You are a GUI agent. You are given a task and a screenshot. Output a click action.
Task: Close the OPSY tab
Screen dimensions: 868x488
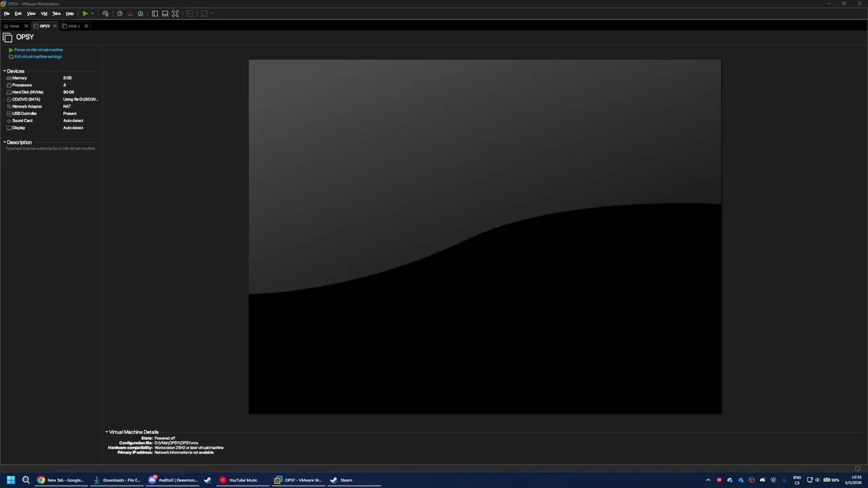(54, 26)
